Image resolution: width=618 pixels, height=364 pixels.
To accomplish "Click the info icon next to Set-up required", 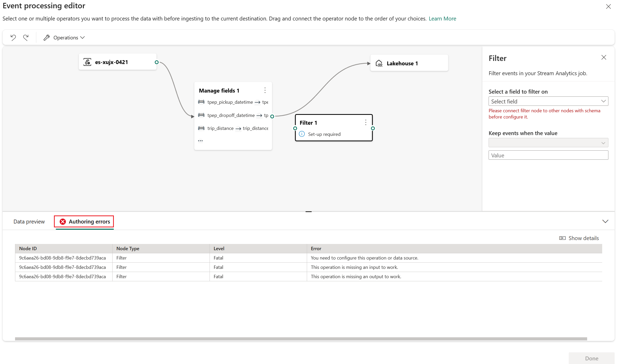I will 302,134.
